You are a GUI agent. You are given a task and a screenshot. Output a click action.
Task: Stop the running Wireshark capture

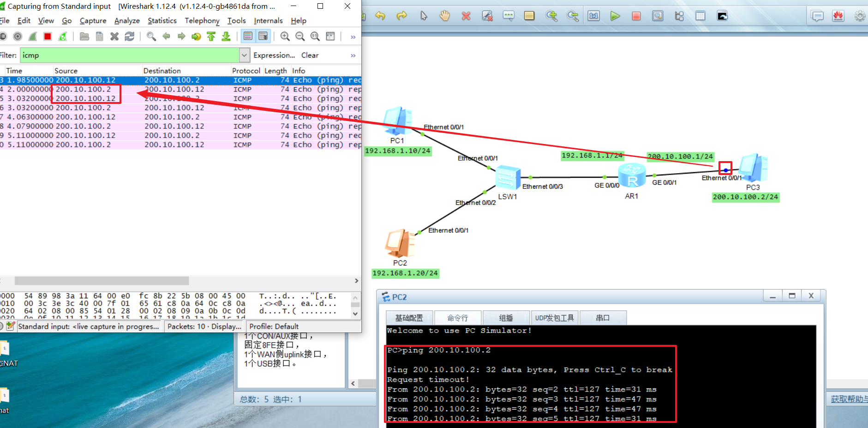(x=48, y=36)
